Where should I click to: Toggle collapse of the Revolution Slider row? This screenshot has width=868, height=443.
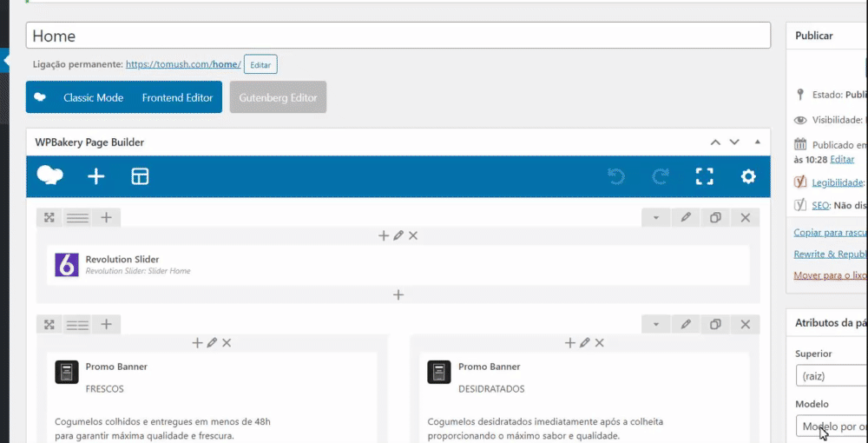coord(656,218)
